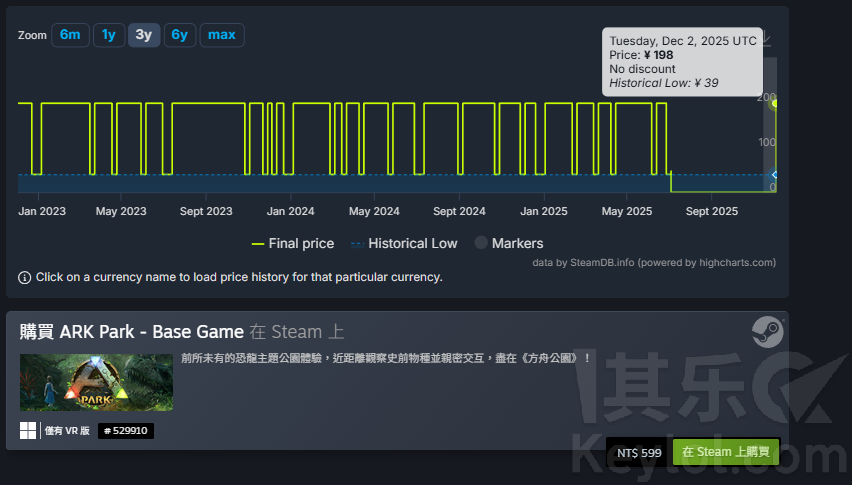Show max price history range
The width and height of the screenshot is (852, 485).
[222, 35]
